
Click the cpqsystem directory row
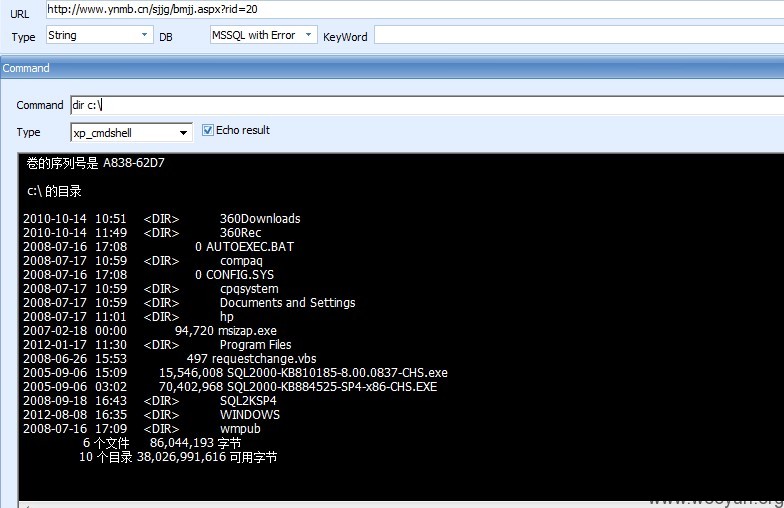[x=150, y=288]
